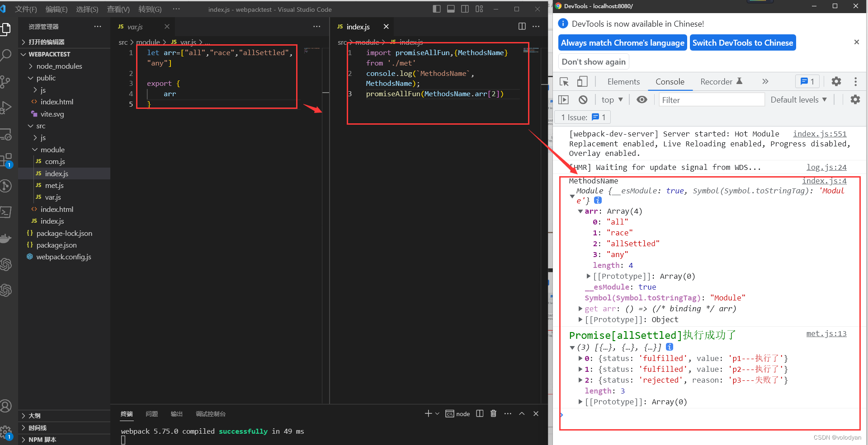868x445 pixels.
Task: Toggle the device emulation toolbar
Action: [x=582, y=82]
